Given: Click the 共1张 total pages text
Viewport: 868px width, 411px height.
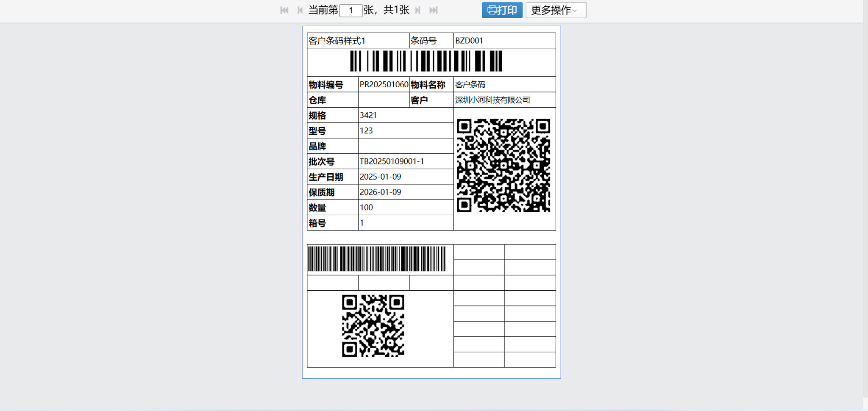Looking at the screenshot, I should click(x=396, y=10).
